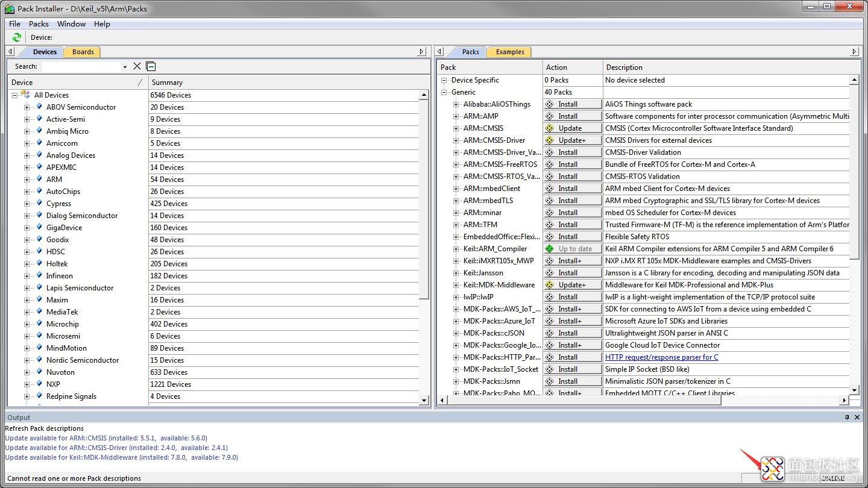Update the ARM::CMSIS pack
868x488 pixels.
(x=573, y=128)
